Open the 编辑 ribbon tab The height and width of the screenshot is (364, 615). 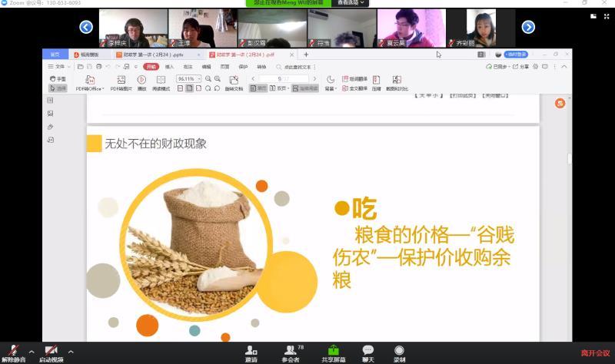pyautogui.click(x=206, y=67)
